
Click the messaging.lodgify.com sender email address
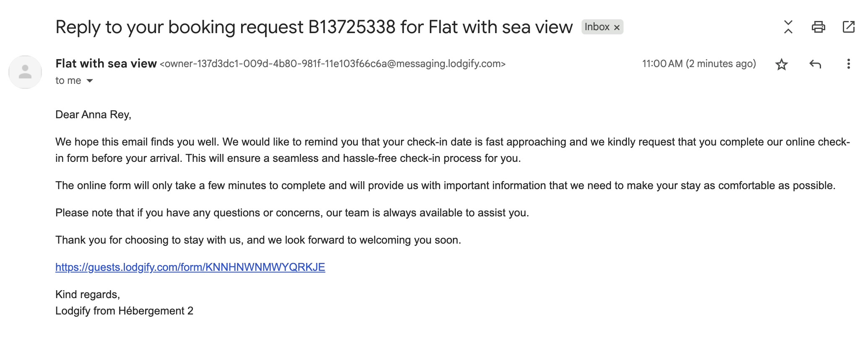[333, 64]
